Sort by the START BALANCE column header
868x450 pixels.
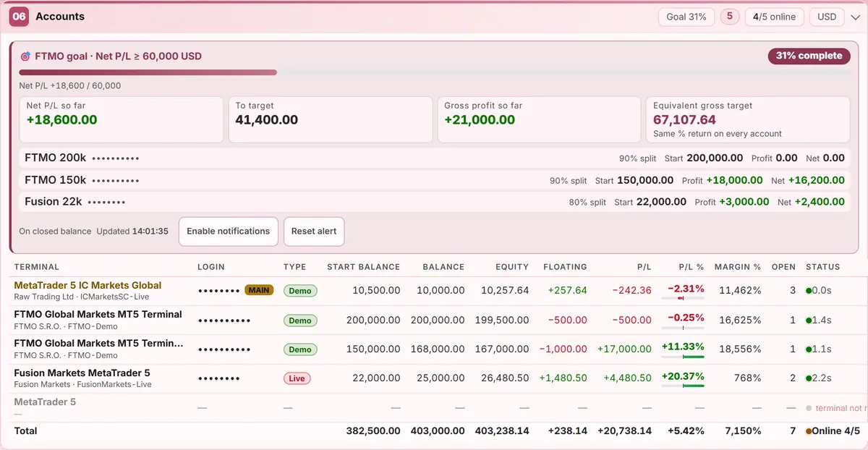pos(363,267)
